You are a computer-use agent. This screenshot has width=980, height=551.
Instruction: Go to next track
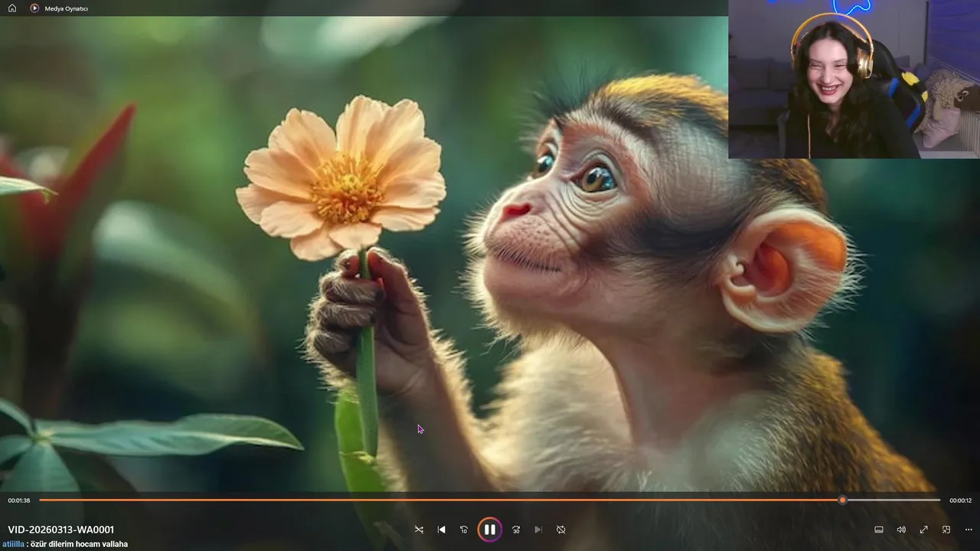538,530
